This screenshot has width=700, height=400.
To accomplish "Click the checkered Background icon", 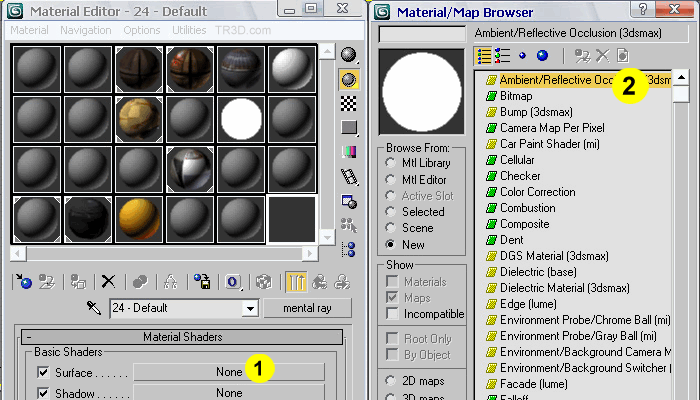I will tap(349, 103).
